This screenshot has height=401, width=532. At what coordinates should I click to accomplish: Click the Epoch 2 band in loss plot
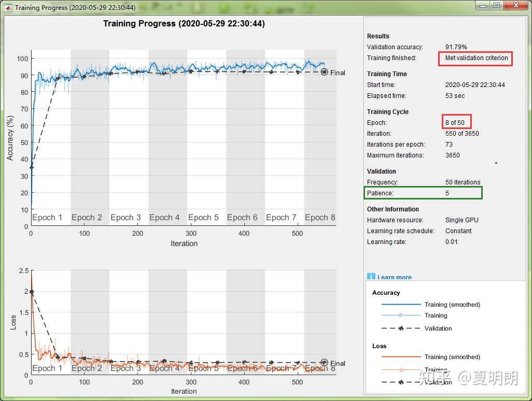click(x=90, y=322)
